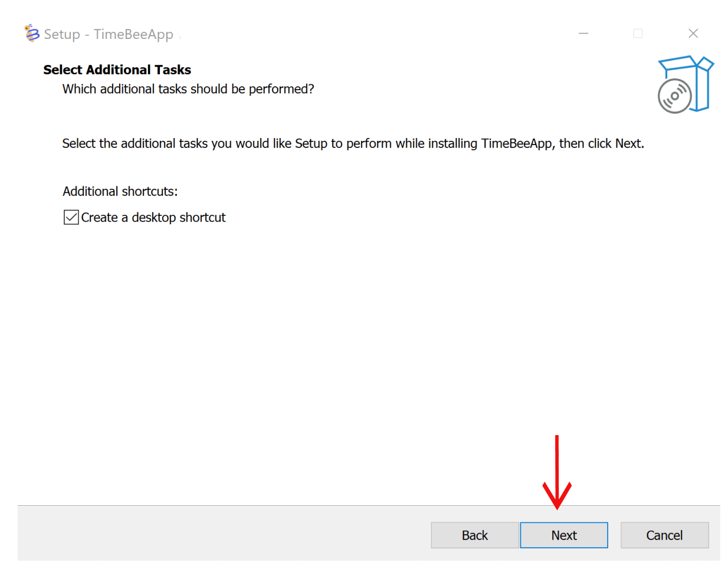Click the greyed-out maximize window button
Image resolution: width=728 pixels, height=579 pixels.
pyautogui.click(x=638, y=34)
